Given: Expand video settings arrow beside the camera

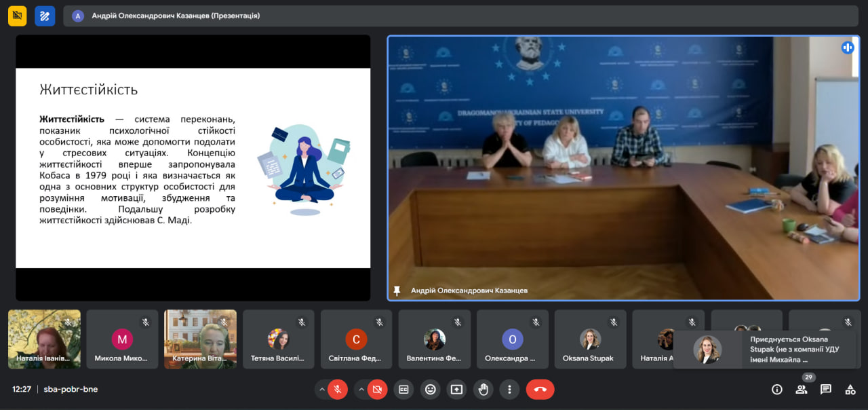Looking at the screenshot, I should pos(361,389).
